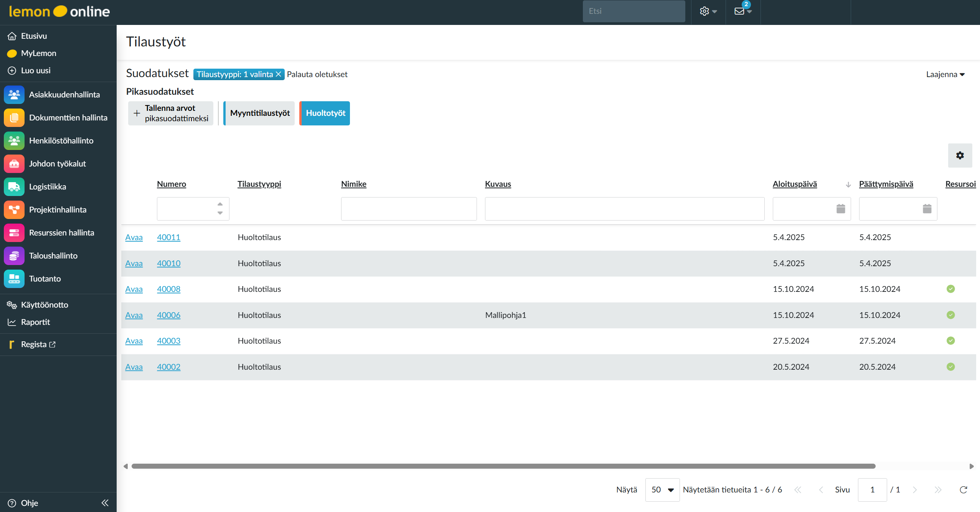Open the messages envelope icon
The image size is (980, 512).
point(739,11)
